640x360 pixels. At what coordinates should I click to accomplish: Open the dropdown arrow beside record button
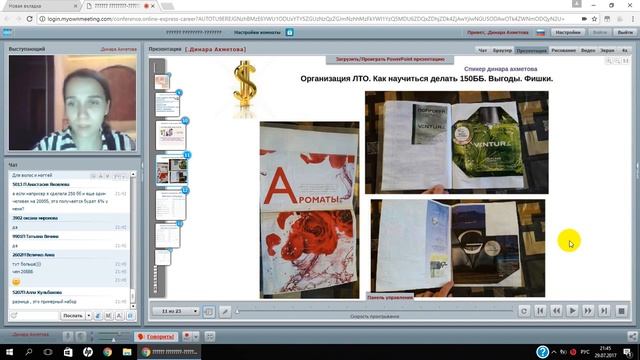pos(196,336)
